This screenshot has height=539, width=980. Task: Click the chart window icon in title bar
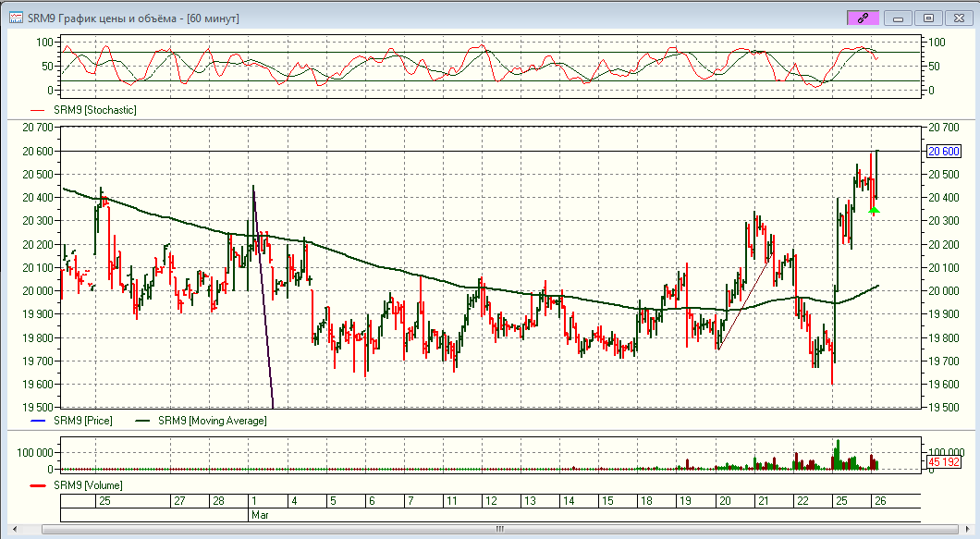click(16, 18)
